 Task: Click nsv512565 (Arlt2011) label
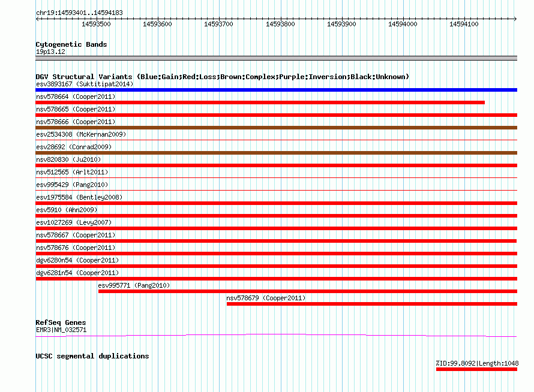point(72,172)
